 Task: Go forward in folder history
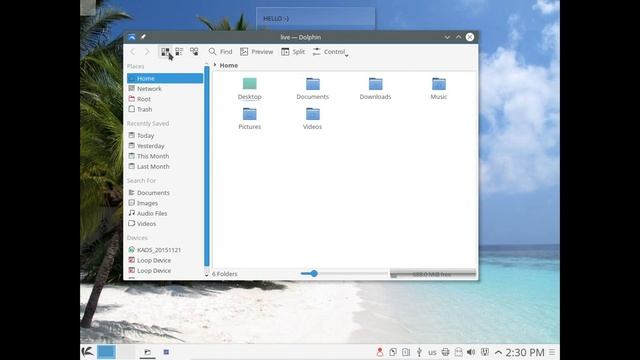click(x=147, y=52)
